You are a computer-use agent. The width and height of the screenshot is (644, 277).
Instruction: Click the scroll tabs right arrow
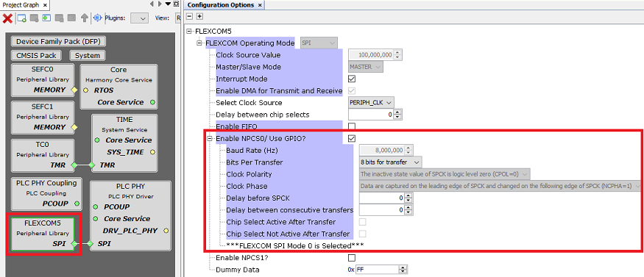(160, 4)
